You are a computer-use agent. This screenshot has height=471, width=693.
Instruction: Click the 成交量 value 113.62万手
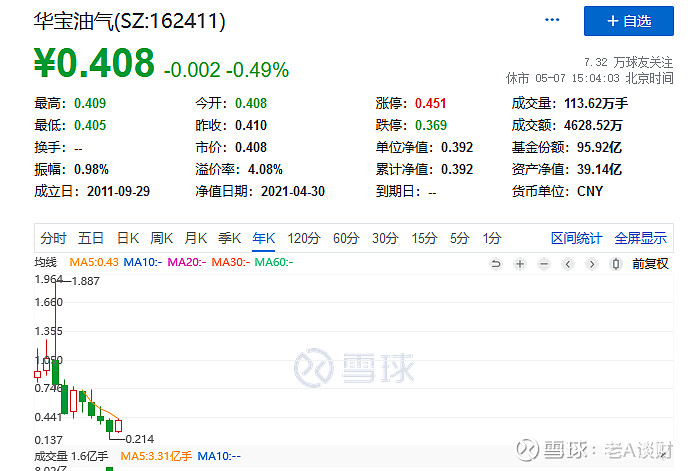596,103
